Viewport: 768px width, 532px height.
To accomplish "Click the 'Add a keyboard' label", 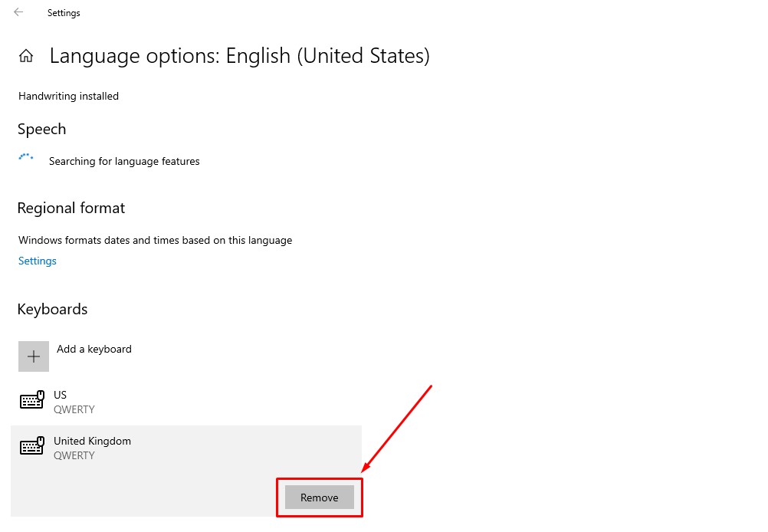I will point(94,349).
